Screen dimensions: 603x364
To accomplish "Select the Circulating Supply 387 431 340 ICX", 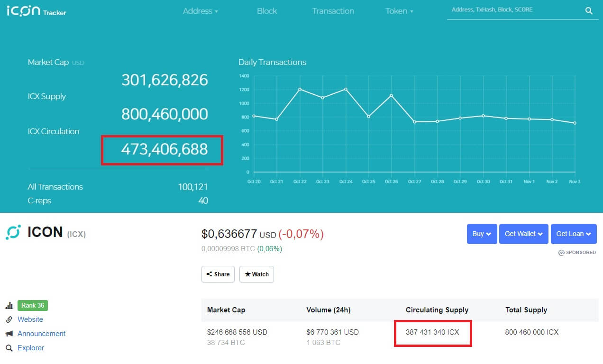I will tap(432, 332).
